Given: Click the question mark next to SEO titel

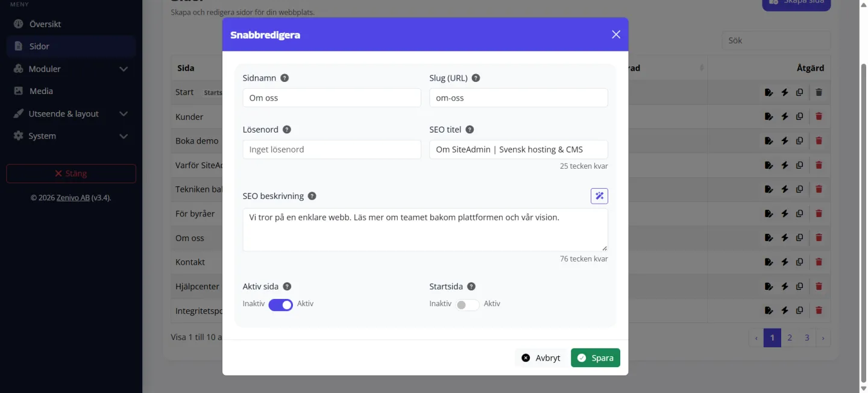Looking at the screenshot, I should click(x=470, y=130).
